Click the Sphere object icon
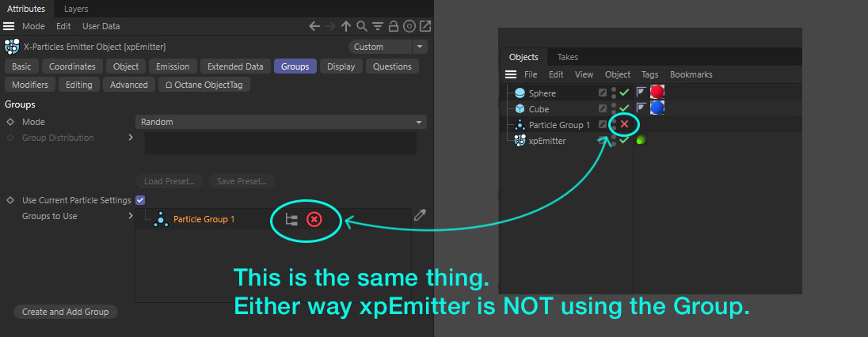The height and width of the screenshot is (337, 868). pos(520,93)
